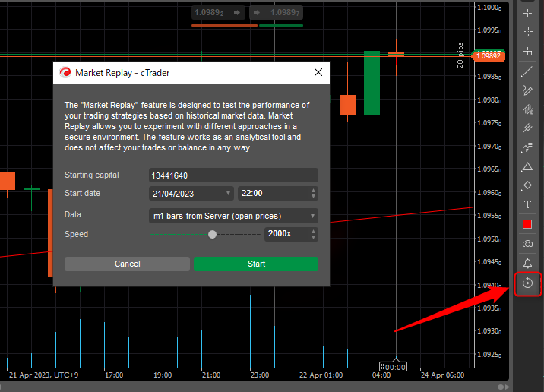Take a chart snapshot with camera icon
The height and width of the screenshot is (392, 544).
point(527,244)
